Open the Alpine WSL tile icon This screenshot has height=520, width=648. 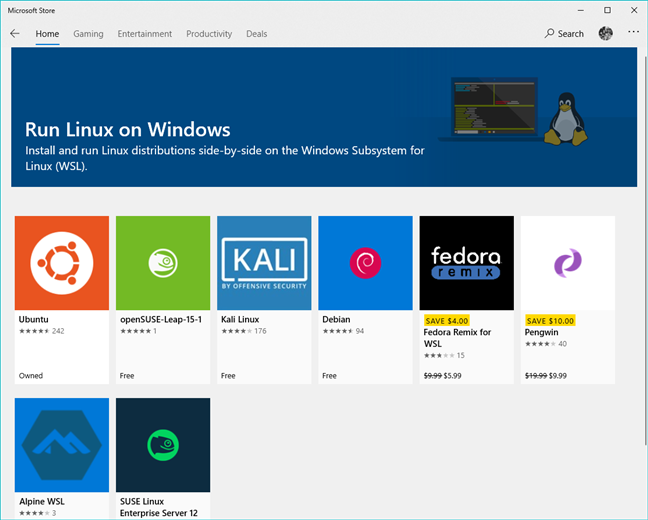coord(62,445)
